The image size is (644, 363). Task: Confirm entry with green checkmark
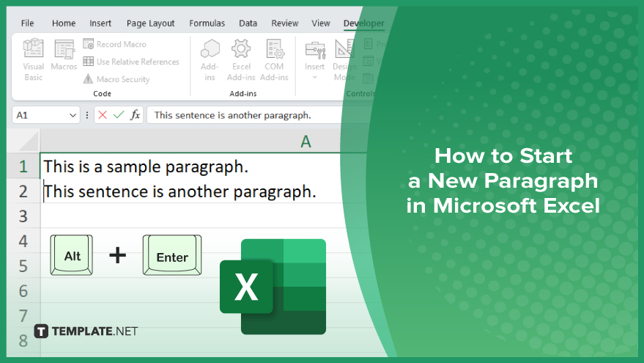click(119, 115)
